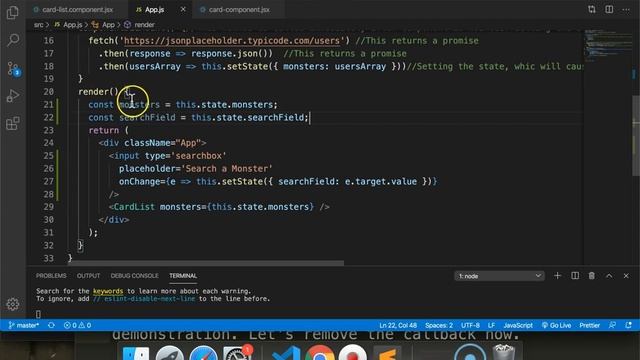Maximize the panel with up chevron
Viewport: 640px width, 360px height.
tap(609, 276)
